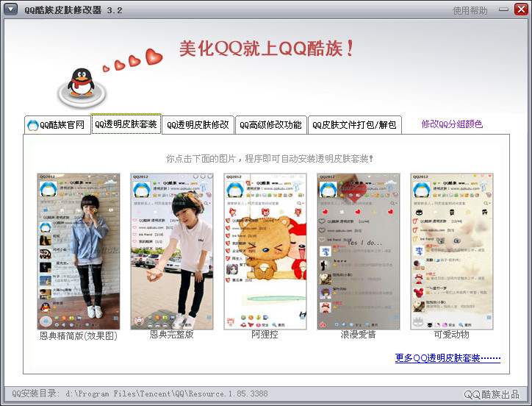This screenshot has height=406, width=532.
Task: Click the 浪漫爱情 caption text
Action: tap(359, 335)
